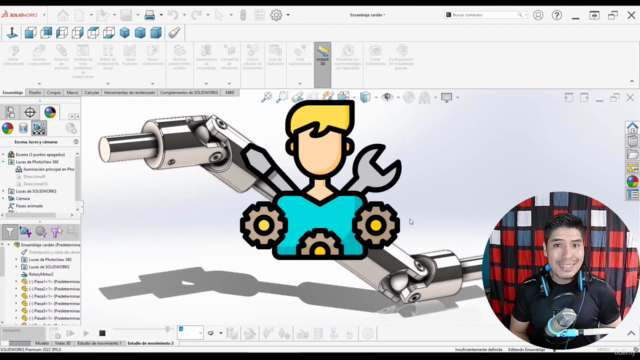Collapse the ribbon with the up chevron
This screenshot has height=360, width=640.
[x=632, y=81]
